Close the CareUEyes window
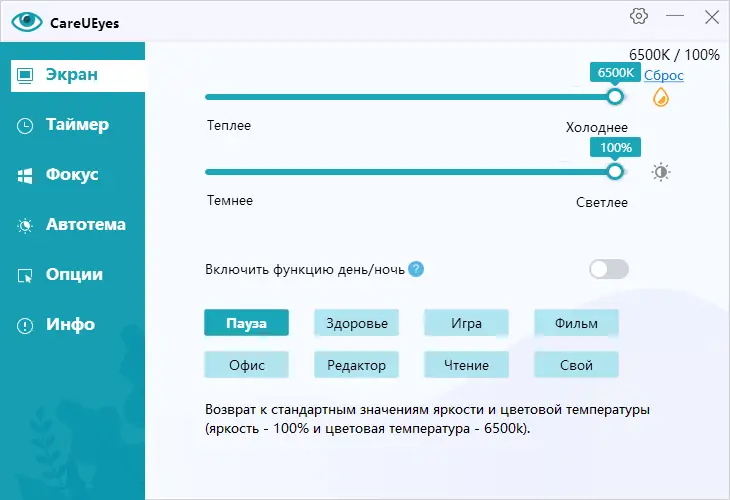 (711, 17)
